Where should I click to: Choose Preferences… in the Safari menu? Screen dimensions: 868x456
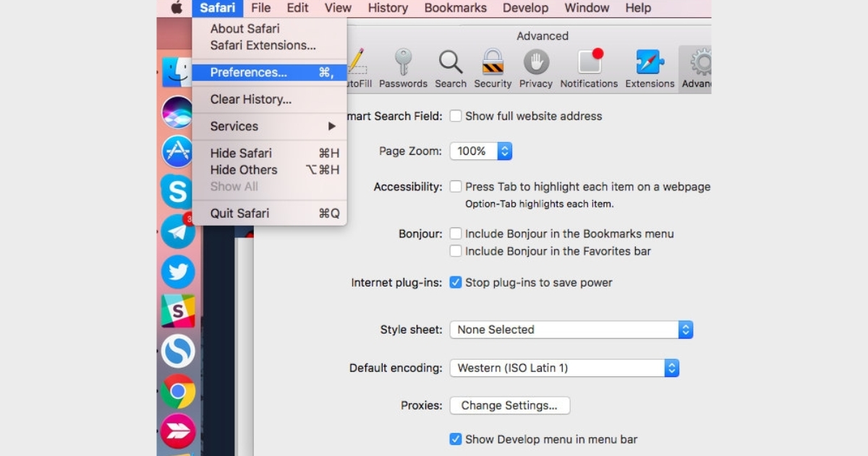click(248, 72)
